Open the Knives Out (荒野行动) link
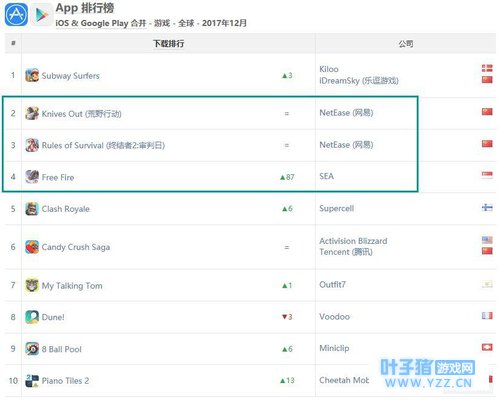Screen dimensions: 499x400 pyautogui.click(x=81, y=114)
